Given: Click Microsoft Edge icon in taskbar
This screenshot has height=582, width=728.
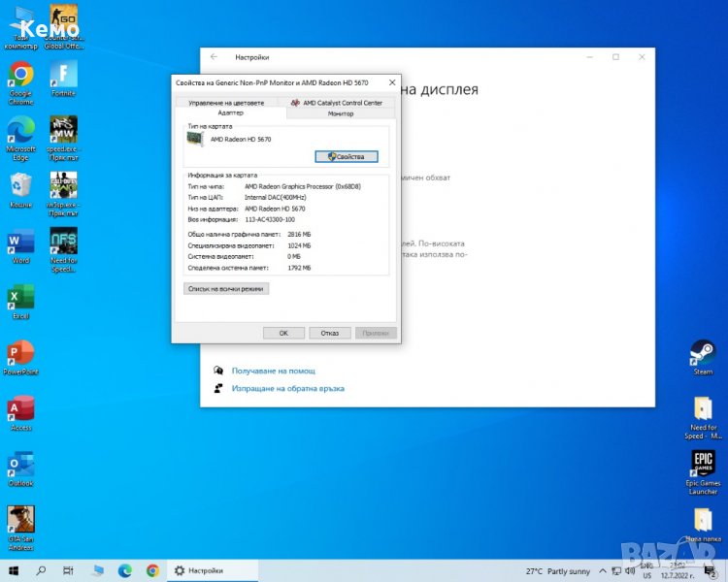Looking at the screenshot, I should click(x=125, y=571).
